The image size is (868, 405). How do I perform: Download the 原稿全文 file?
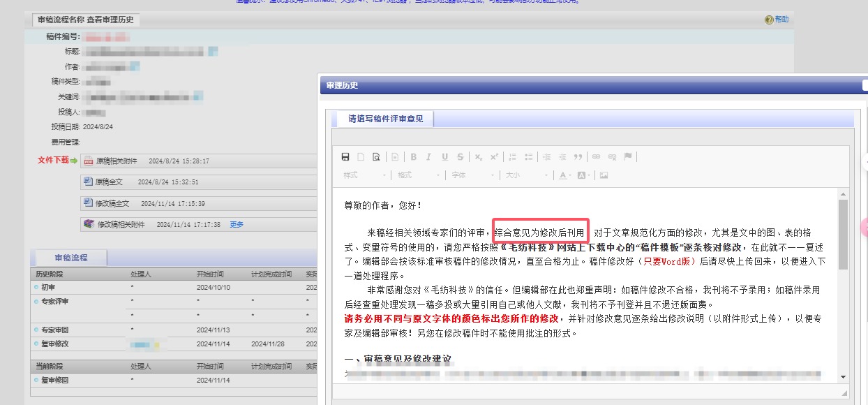point(110,182)
